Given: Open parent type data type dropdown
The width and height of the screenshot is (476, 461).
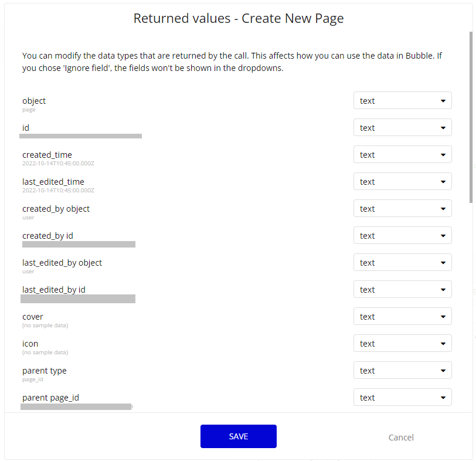Looking at the screenshot, I should tap(403, 371).
